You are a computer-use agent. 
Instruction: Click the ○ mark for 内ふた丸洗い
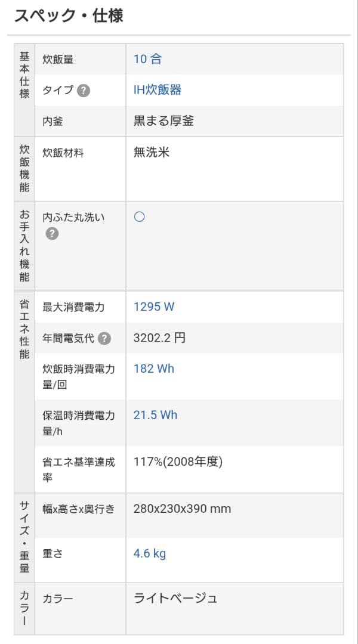point(139,216)
